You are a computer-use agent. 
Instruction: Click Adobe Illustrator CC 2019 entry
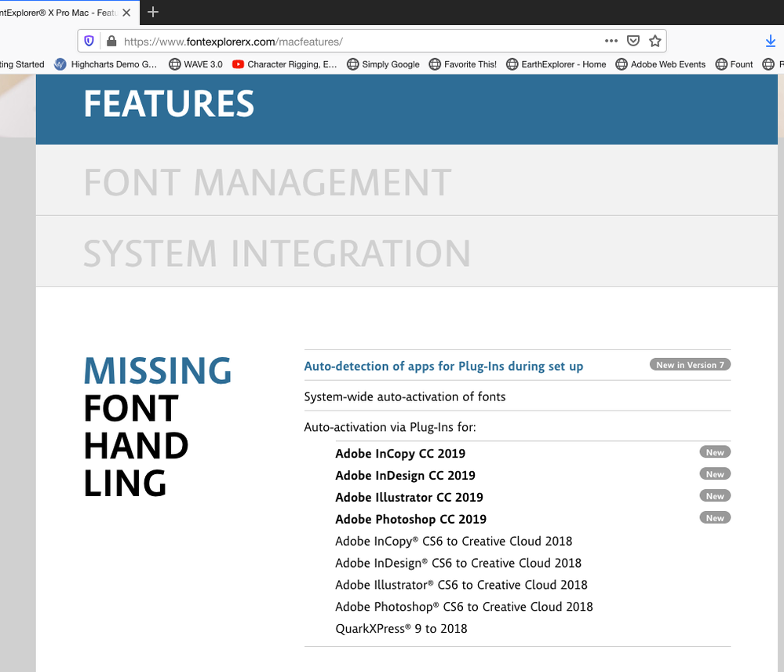409,498
